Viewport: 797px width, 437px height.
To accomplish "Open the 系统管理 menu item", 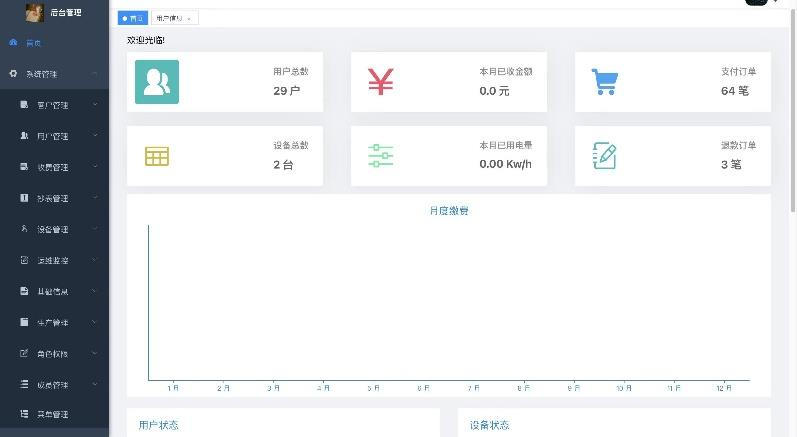I will click(54, 74).
